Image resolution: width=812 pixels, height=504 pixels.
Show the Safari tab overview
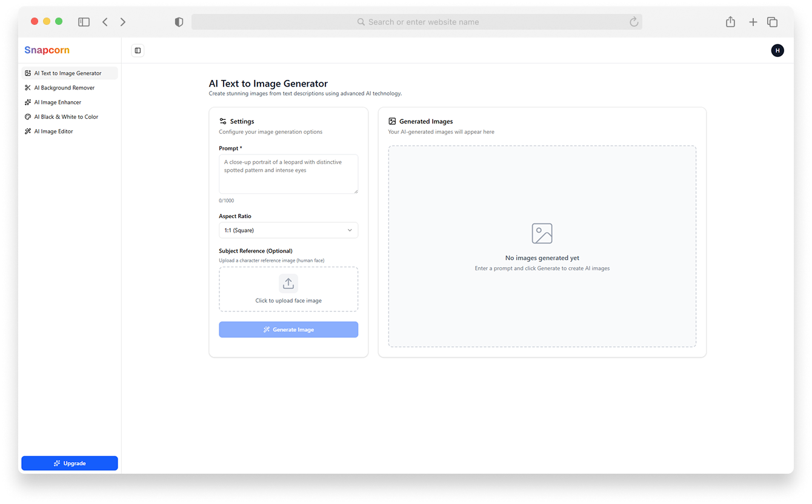(772, 22)
